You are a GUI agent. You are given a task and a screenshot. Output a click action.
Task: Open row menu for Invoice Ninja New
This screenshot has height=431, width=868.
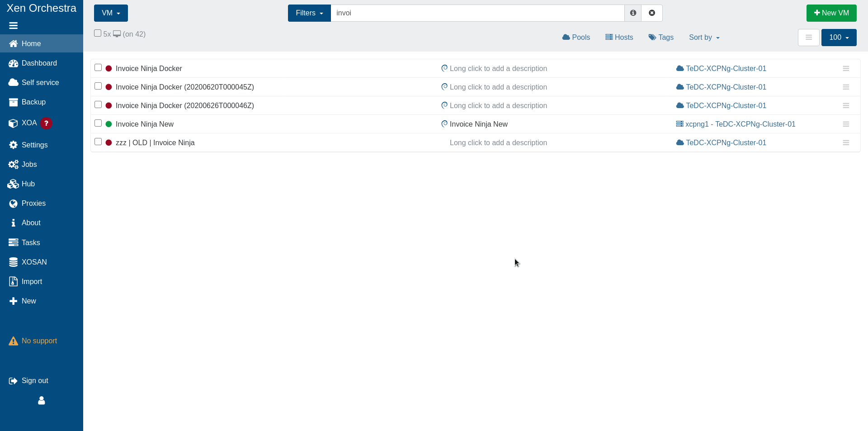(x=846, y=124)
